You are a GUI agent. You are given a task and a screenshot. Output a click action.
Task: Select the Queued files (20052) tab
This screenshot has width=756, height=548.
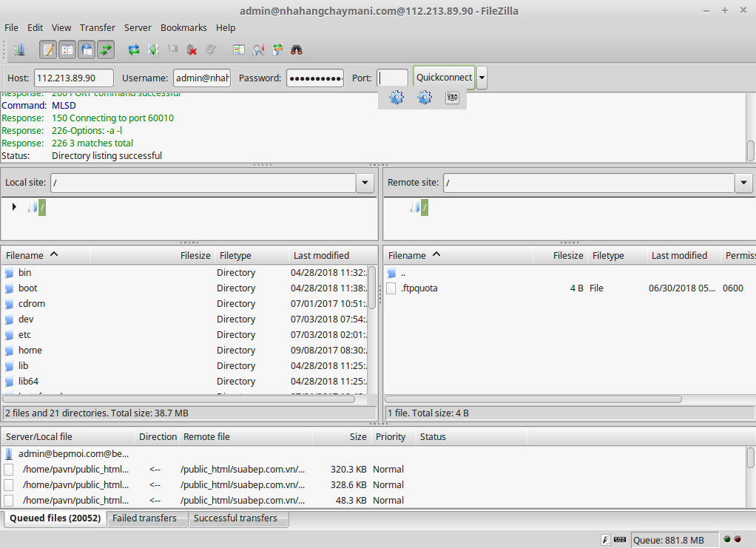point(55,518)
